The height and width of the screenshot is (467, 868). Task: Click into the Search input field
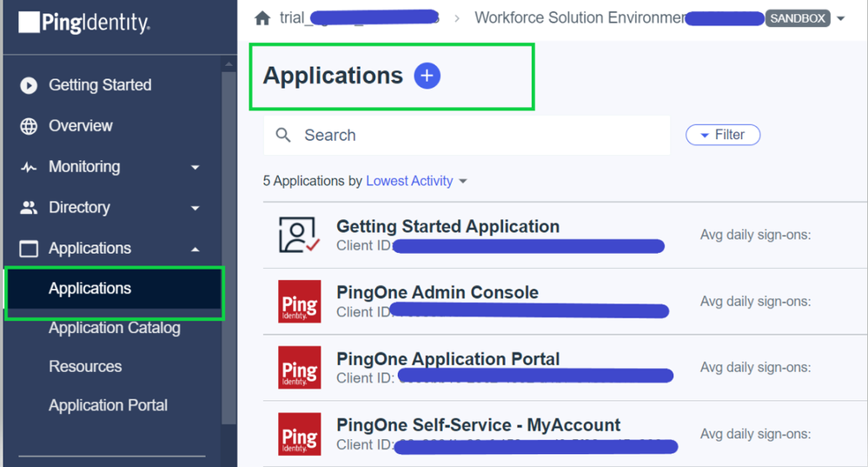click(x=478, y=136)
